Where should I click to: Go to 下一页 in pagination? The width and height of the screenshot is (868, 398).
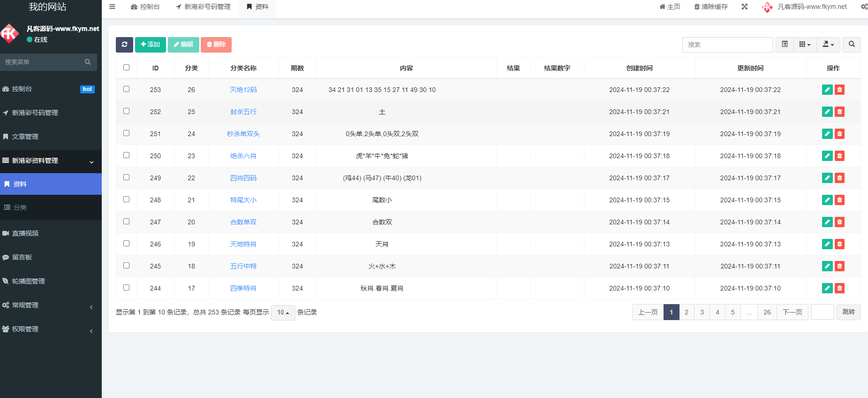pyautogui.click(x=793, y=312)
